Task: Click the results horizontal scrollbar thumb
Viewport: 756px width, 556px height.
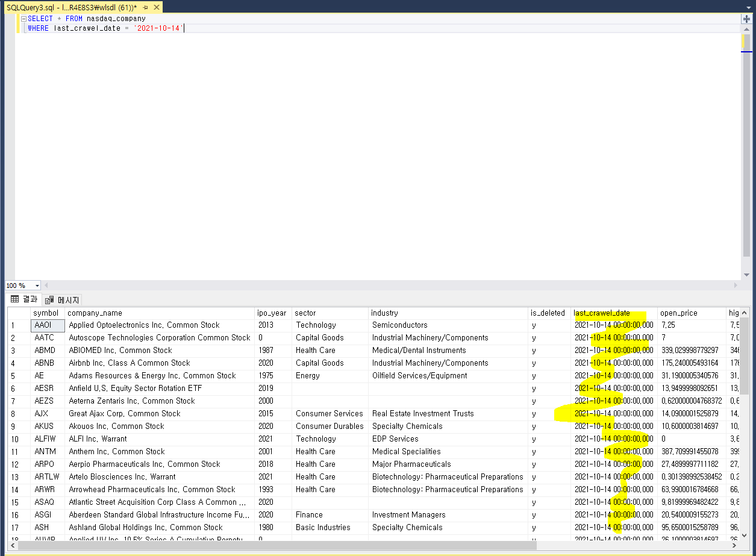Action: coord(277,545)
